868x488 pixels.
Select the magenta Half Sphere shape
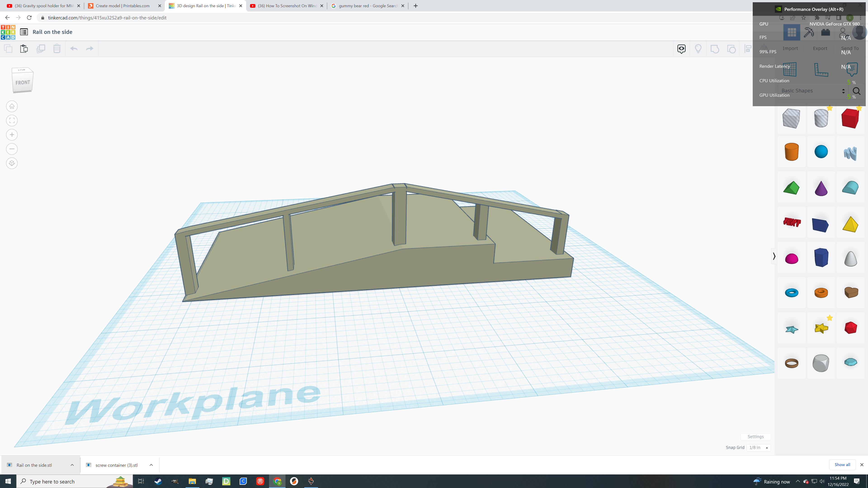click(792, 259)
